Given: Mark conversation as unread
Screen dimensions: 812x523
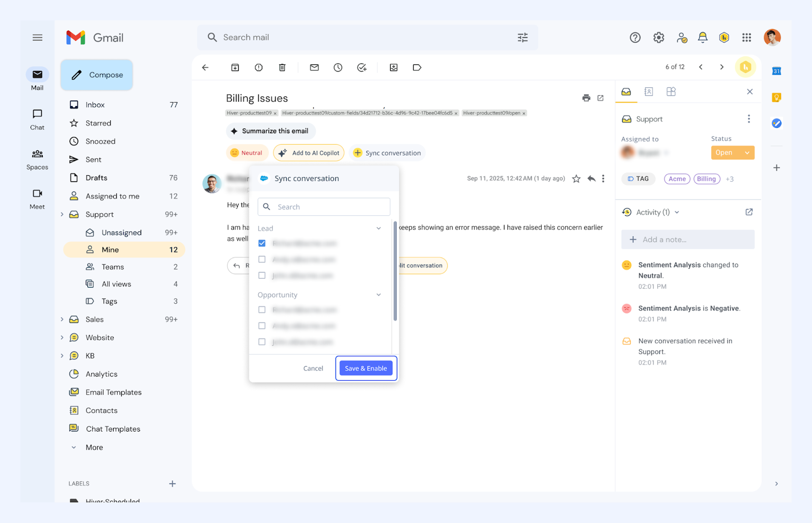Looking at the screenshot, I should 315,68.
